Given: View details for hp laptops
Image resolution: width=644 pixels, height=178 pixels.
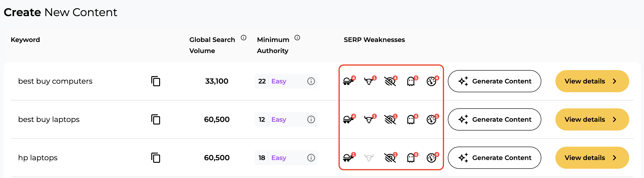Looking at the screenshot, I should (592, 158).
